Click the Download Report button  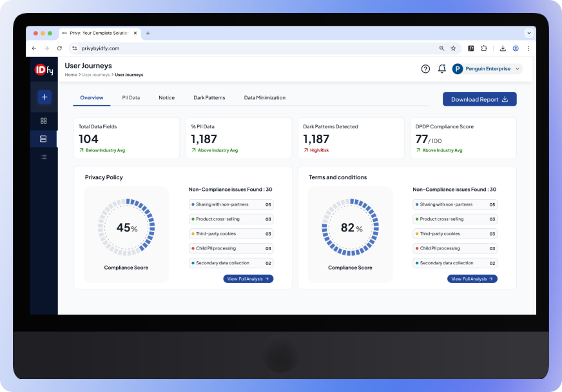pos(479,99)
